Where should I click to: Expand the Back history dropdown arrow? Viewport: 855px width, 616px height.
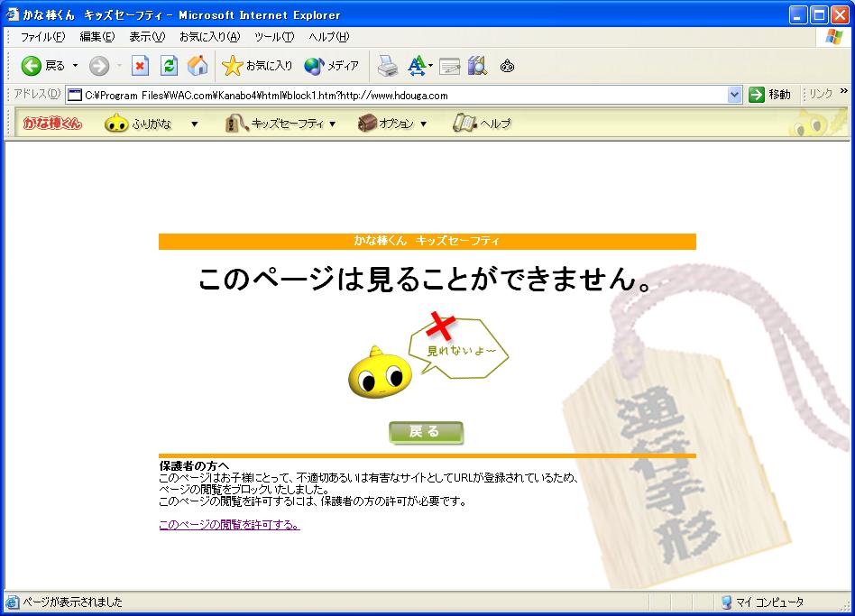(75, 66)
